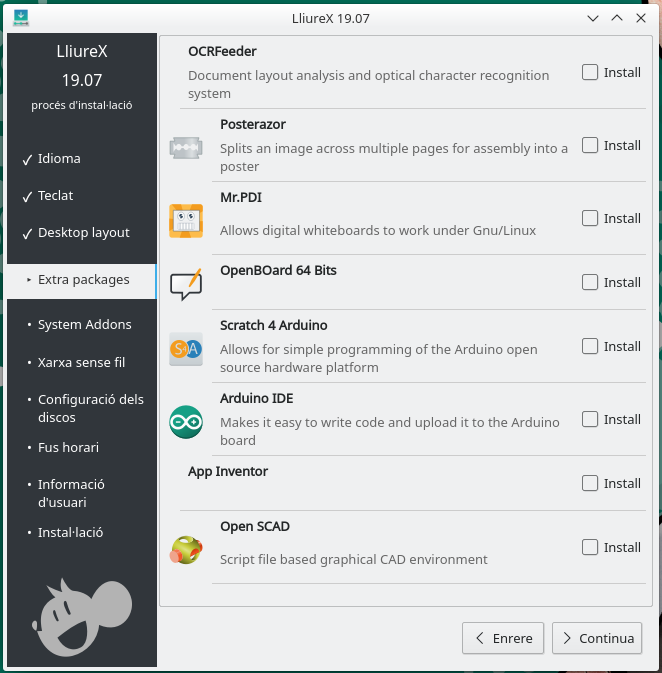This screenshot has width=662, height=673.
Task: Go to the Idioma step
Action: tap(59, 158)
